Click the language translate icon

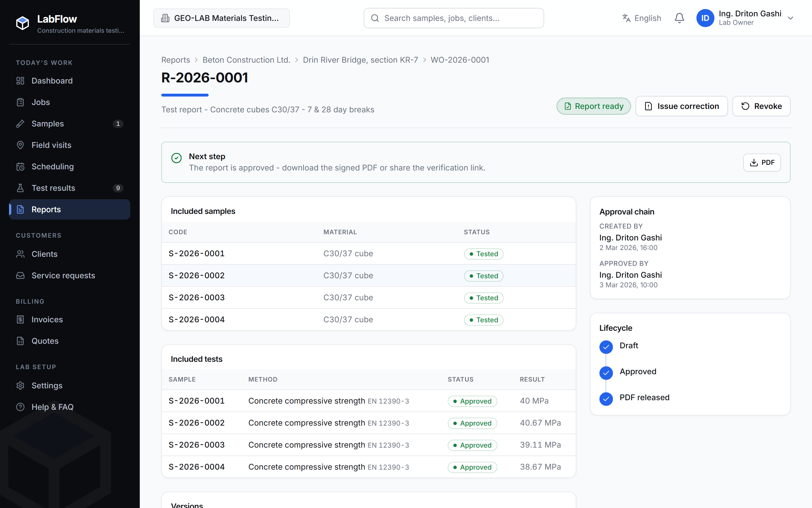[x=626, y=18]
